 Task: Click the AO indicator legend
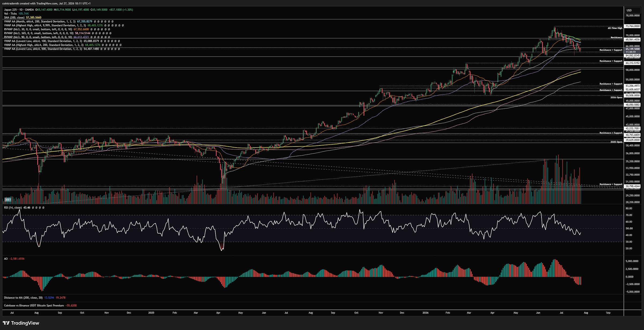point(6,259)
